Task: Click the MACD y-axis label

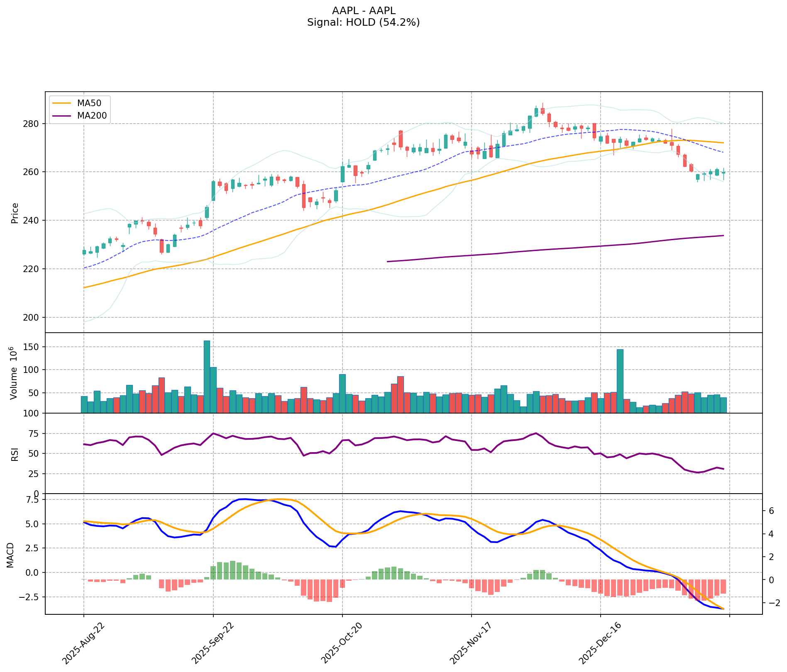Action: (x=11, y=555)
